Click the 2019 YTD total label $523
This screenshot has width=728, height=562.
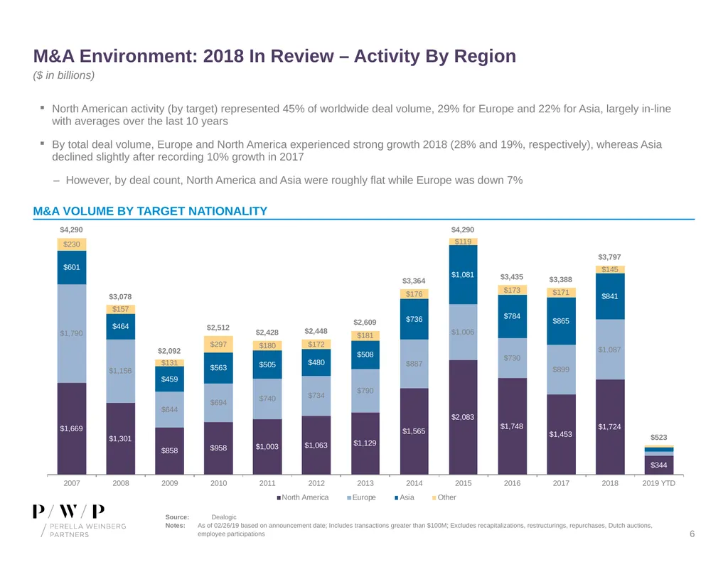(659, 437)
